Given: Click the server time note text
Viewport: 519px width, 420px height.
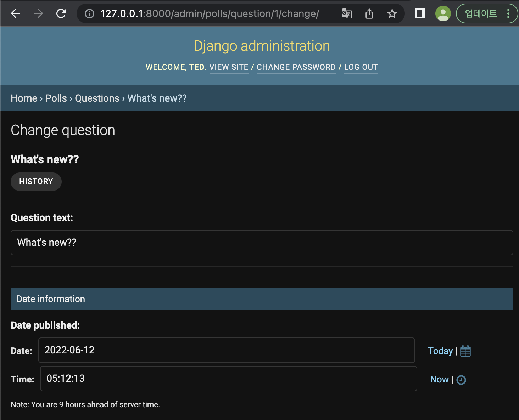Looking at the screenshot, I should (x=85, y=404).
